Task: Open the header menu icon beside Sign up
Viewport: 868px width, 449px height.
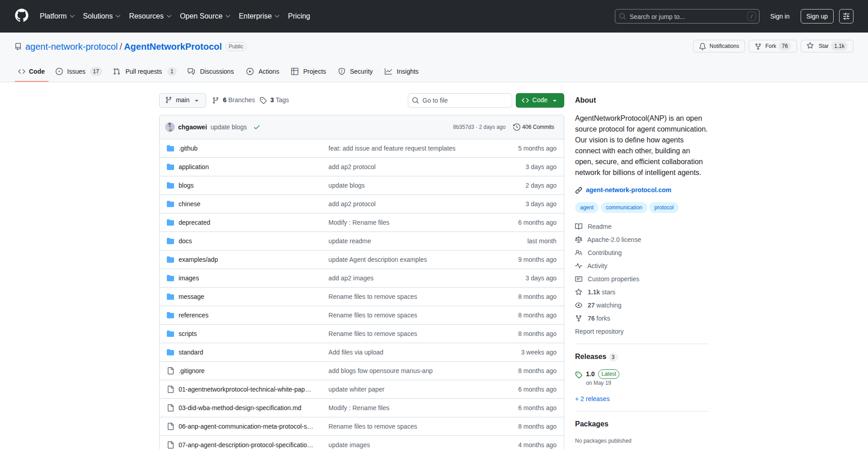Action: pos(846,16)
